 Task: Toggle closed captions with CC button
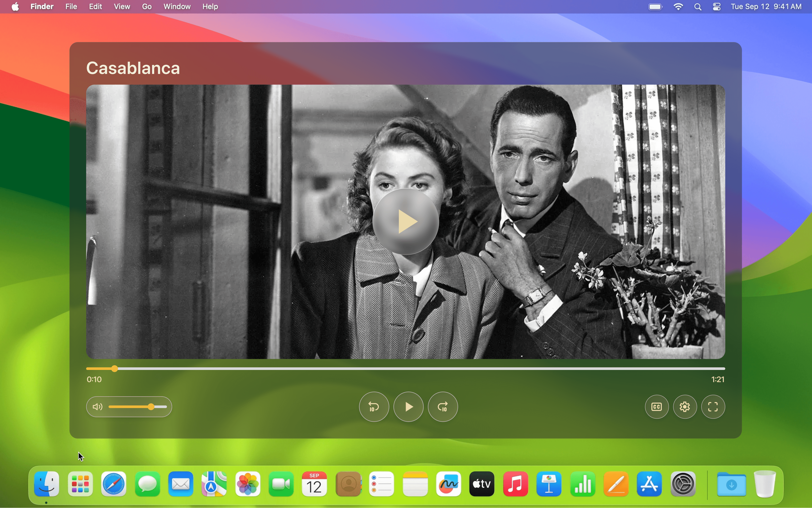657,407
